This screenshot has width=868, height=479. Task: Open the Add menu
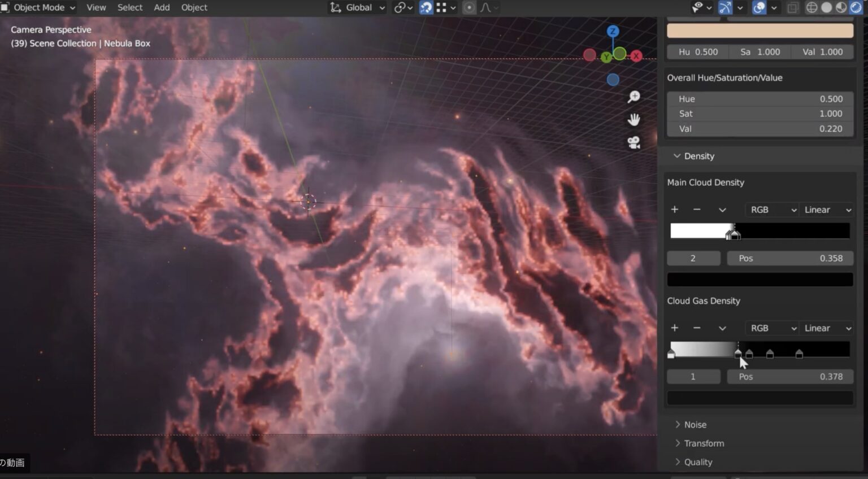[162, 7]
